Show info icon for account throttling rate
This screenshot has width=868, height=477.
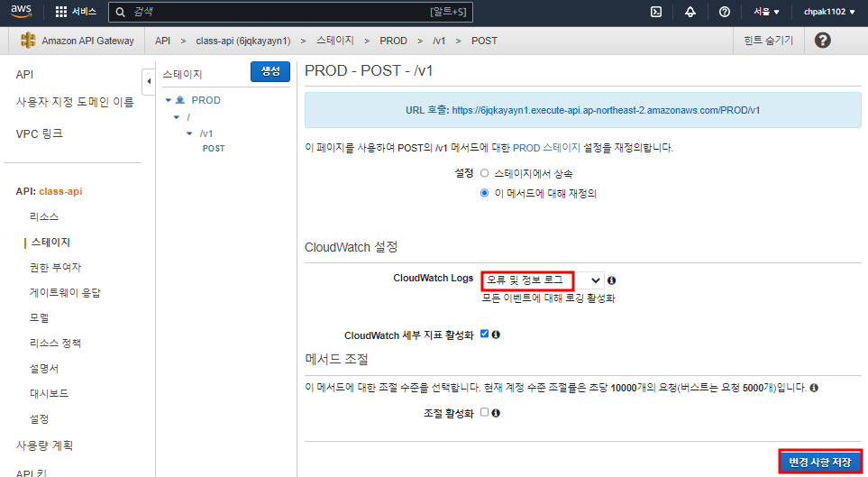click(x=814, y=388)
